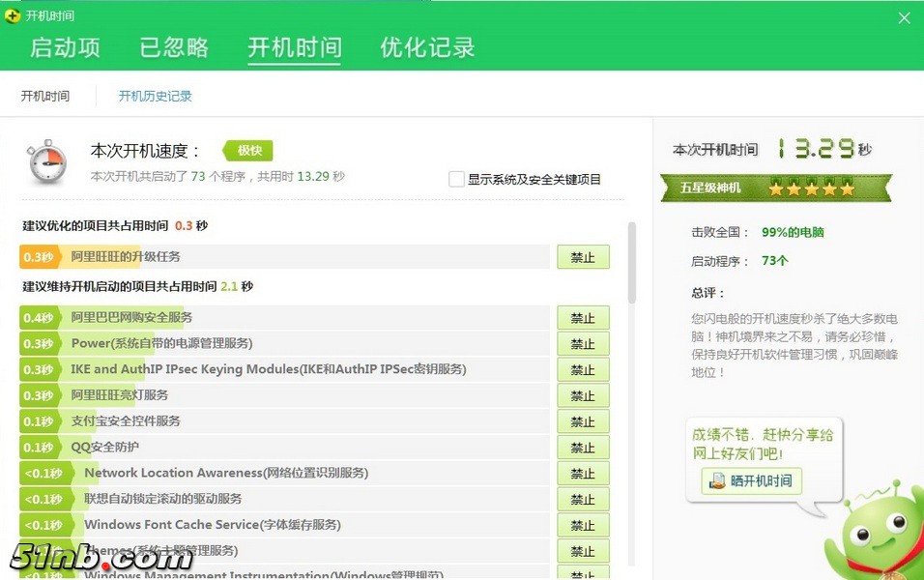Click 晒开机时间 share button
The image size is (924, 580).
coord(751,480)
